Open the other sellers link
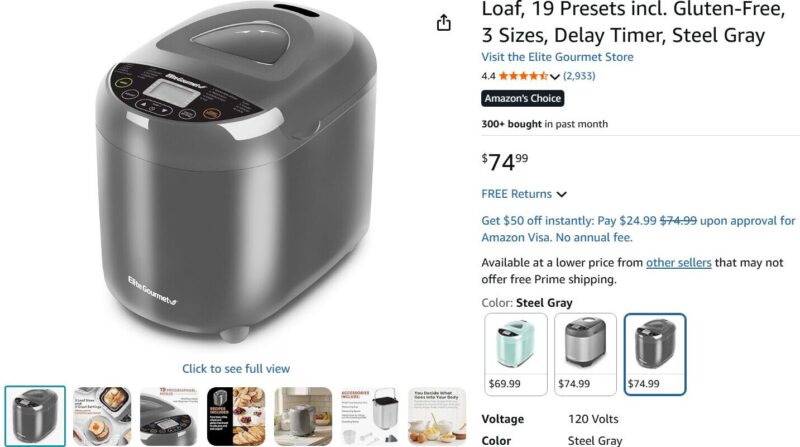The image size is (800, 447). click(x=679, y=263)
